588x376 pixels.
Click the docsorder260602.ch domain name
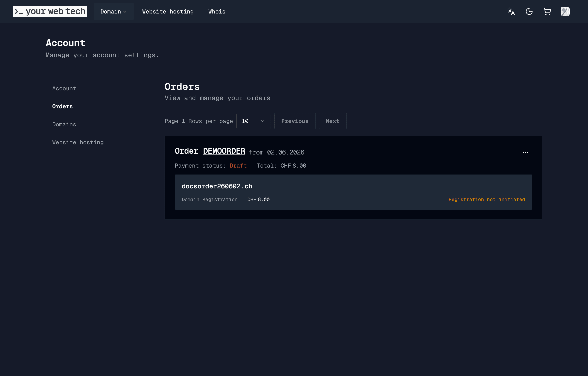pyautogui.click(x=217, y=186)
